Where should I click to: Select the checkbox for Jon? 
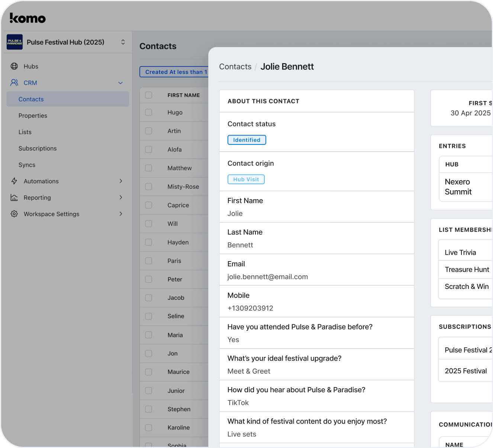click(x=149, y=353)
